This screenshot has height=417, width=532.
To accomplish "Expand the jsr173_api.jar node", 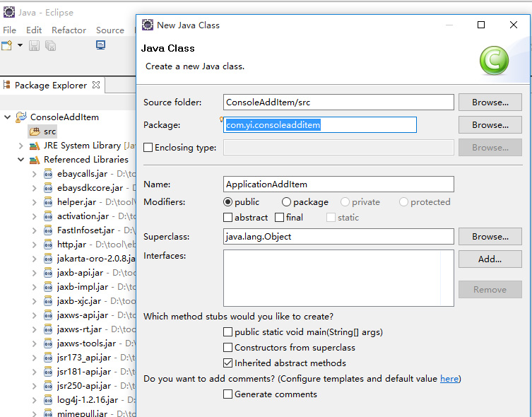I will [35, 358].
